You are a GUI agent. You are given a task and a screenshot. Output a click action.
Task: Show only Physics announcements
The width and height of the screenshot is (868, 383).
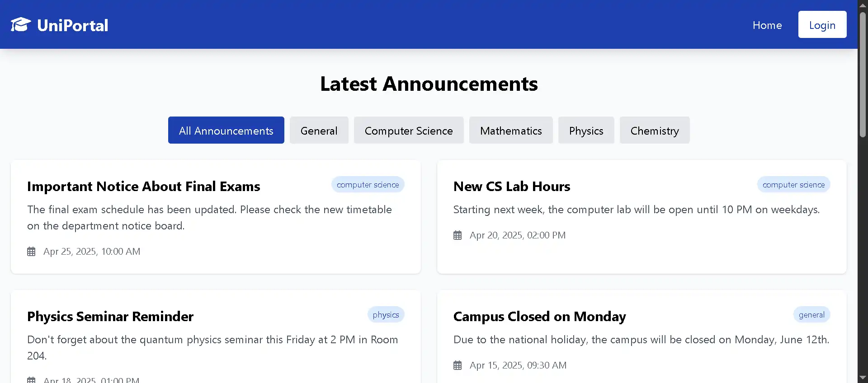[x=586, y=130]
